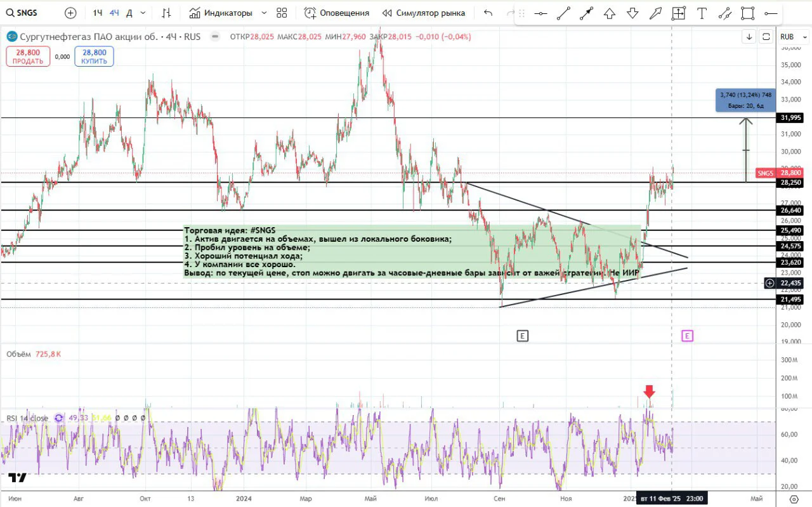This screenshot has height=507, width=812.
Task: Select the green Торговая идея text note
Action: (412, 251)
